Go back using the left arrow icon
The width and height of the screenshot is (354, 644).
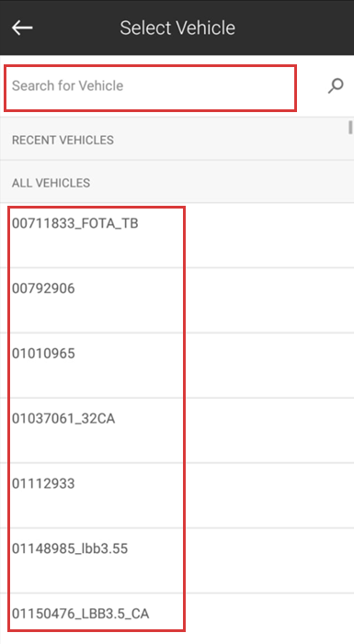[x=22, y=28]
